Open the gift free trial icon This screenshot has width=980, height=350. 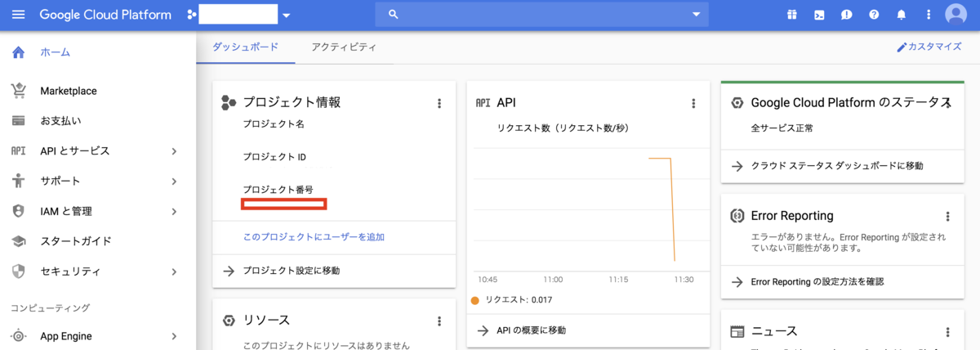(x=791, y=15)
